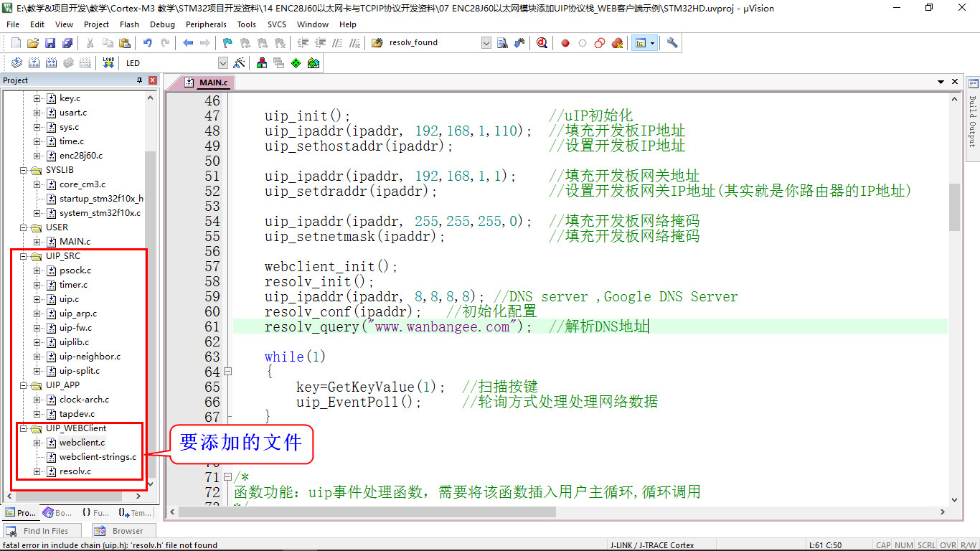The height and width of the screenshot is (551, 980).
Task: Select the MAIN.c editor tab
Action: [207, 83]
